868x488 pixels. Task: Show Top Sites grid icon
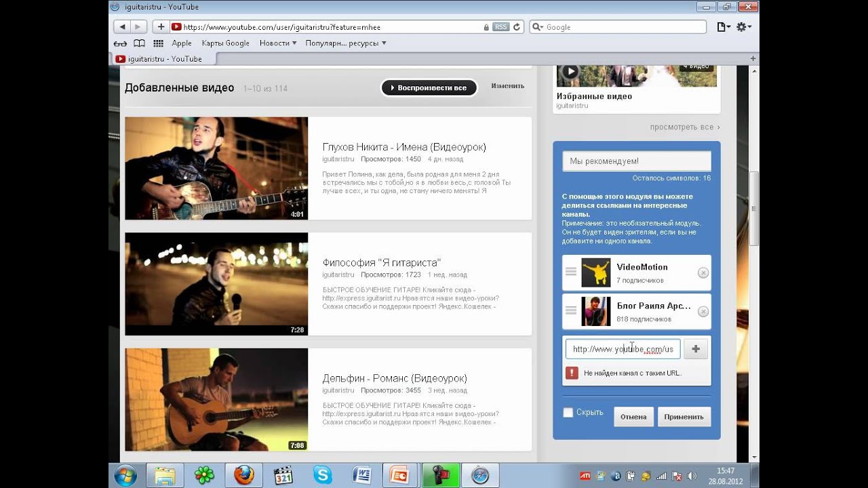(x=159, y=43)
